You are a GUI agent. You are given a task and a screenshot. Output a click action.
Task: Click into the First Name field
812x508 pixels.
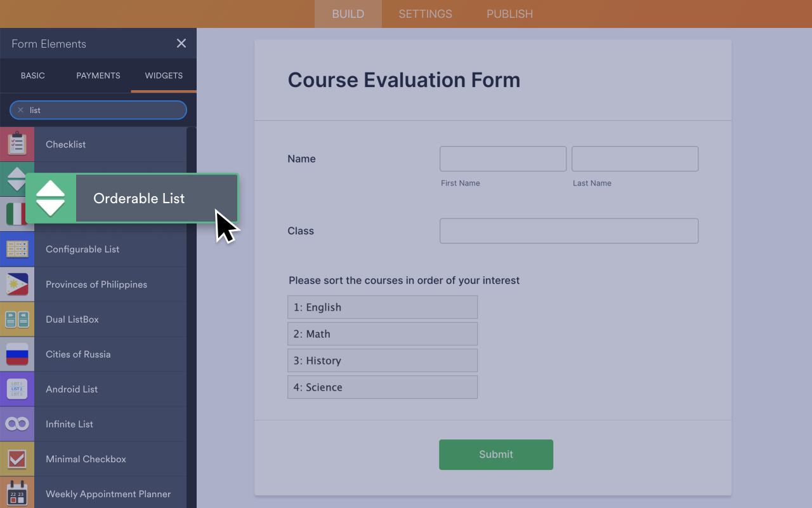coord(502,159)
